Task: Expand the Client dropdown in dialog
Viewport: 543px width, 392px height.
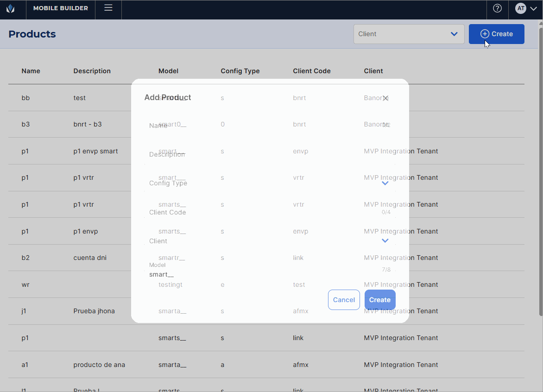Action: point(385,241)
